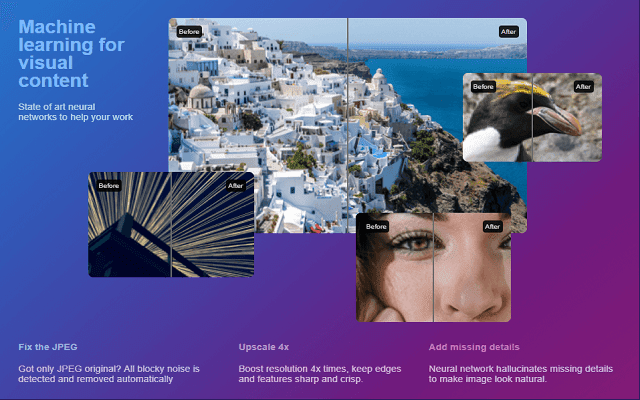Screen dimensions: 640x400
Task: Click the split divider on the light-rays building image
Action: coord(171,225)
